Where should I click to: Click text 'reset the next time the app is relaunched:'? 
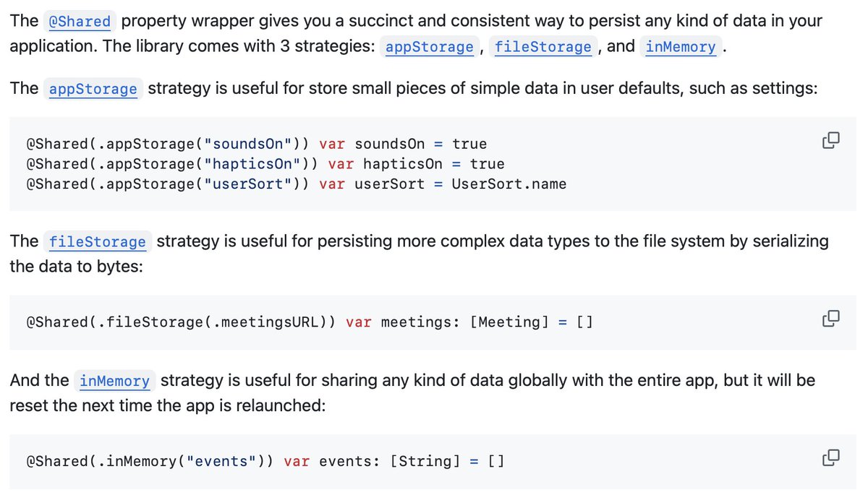pyautogui.click(x=168, y=405)
